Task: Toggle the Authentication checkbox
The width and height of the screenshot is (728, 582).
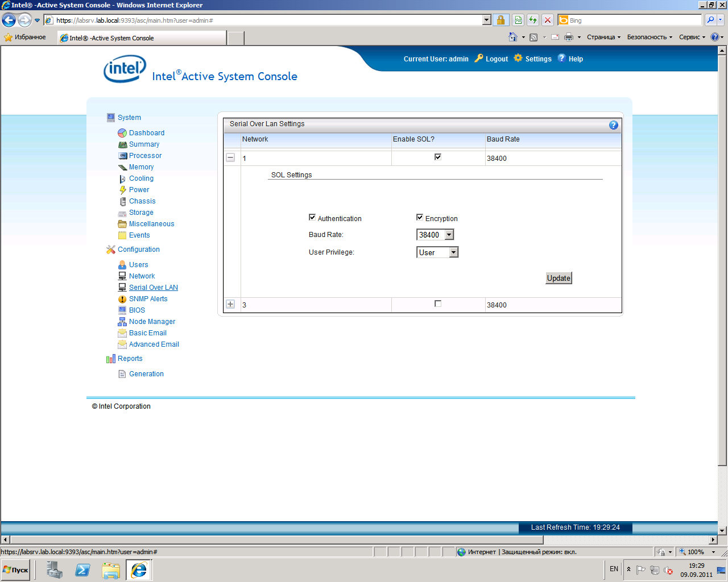Action: point(312,217)
